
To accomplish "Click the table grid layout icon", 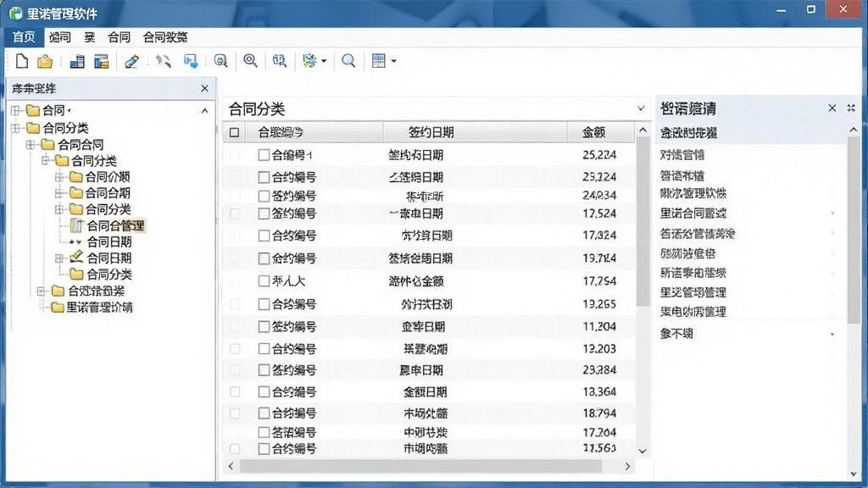I will coord(379,61).
